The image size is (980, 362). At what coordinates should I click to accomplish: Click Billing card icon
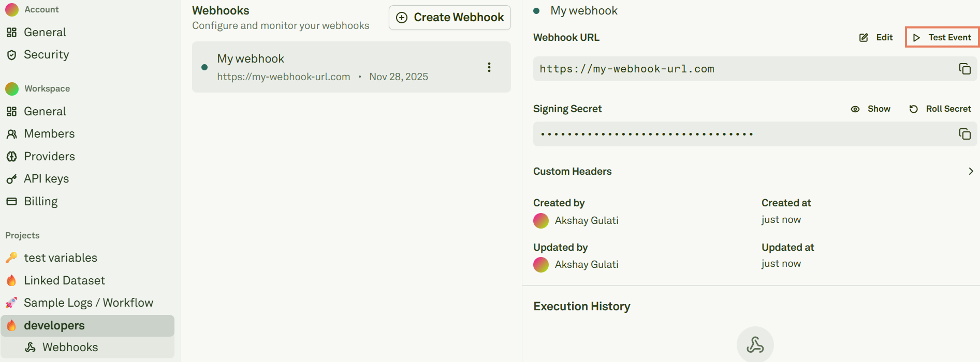coord(11,201)
